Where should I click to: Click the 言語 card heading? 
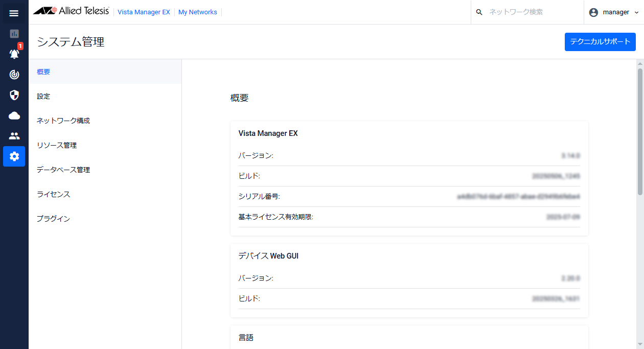click(x=246, y=338)
